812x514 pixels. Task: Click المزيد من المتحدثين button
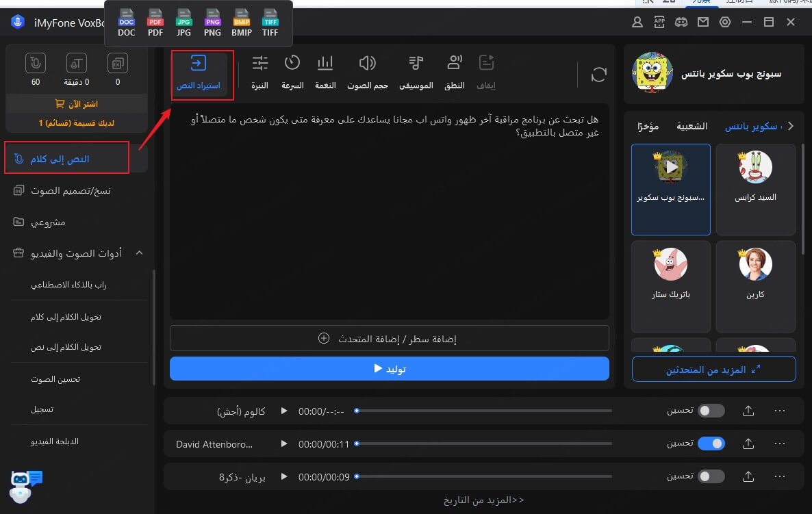(x=713, y=370)
